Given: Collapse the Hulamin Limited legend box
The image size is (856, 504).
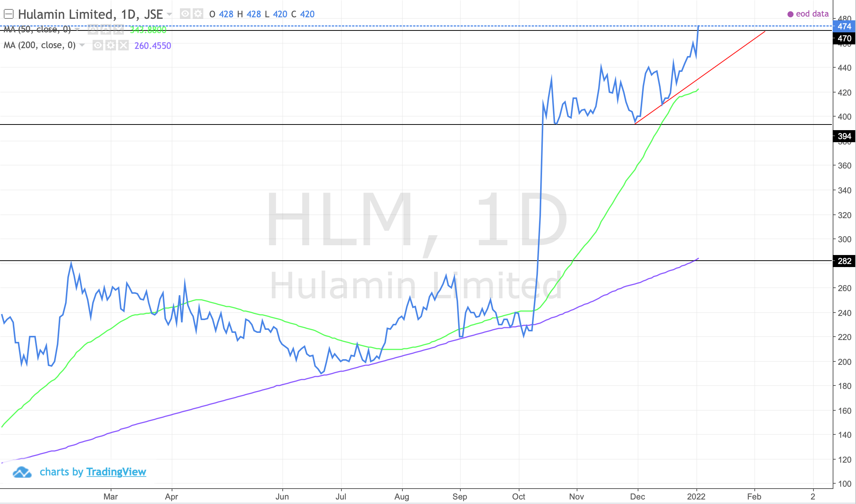Looking at the screenshot, I should [x=9, y=14].
